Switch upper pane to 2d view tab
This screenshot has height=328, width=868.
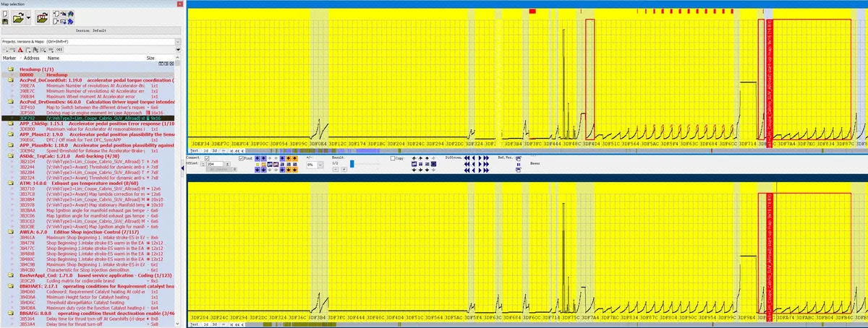coord(206,151)
